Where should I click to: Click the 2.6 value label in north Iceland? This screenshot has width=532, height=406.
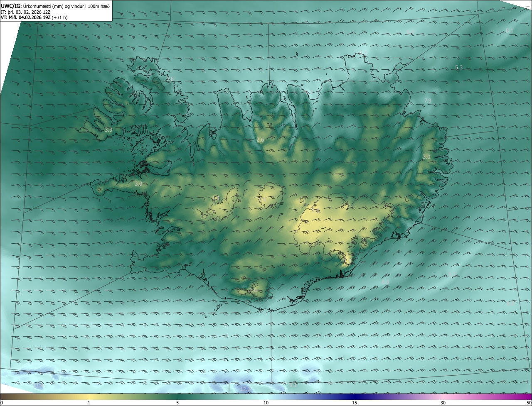(260, 140)
